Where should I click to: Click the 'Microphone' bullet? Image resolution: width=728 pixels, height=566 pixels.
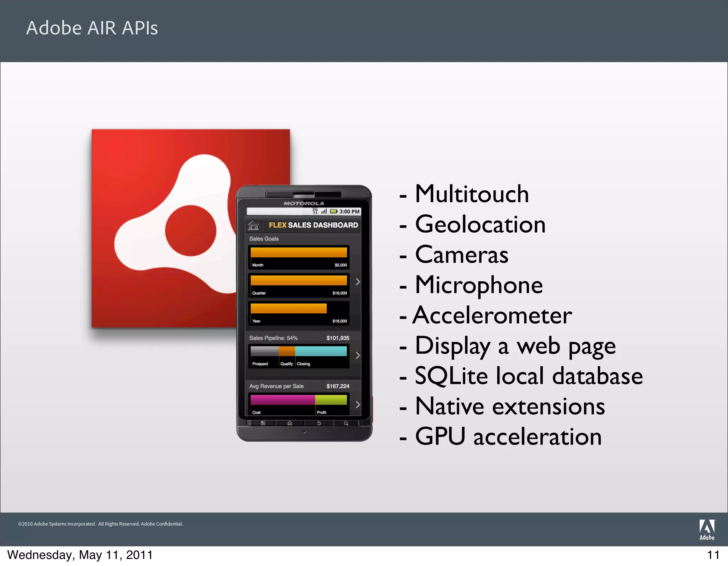[479, 286]
